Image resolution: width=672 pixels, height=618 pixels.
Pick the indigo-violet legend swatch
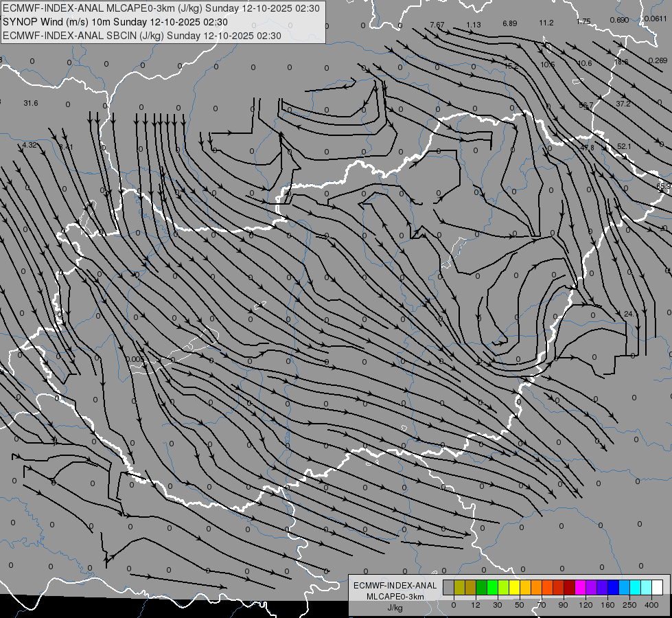pyautogui.click(x=603, y=587)
